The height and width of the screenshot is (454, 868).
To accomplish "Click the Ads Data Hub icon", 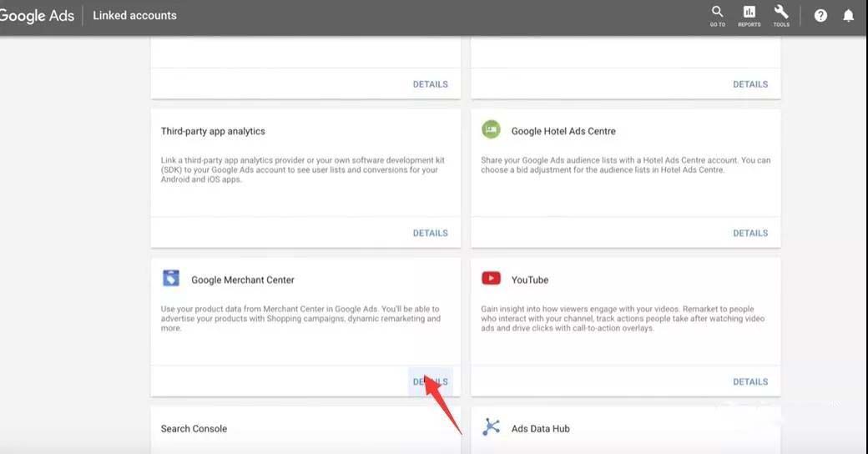I will click(x=491, y=426).
